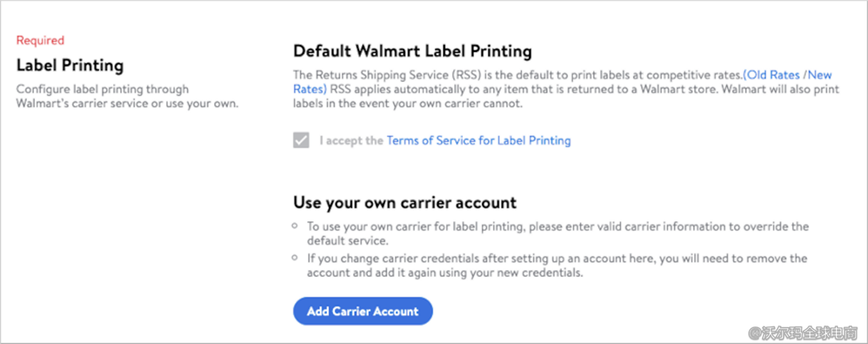868x344 pixels.
Task: Click the second bullet point circle icon
Action: 296,258
